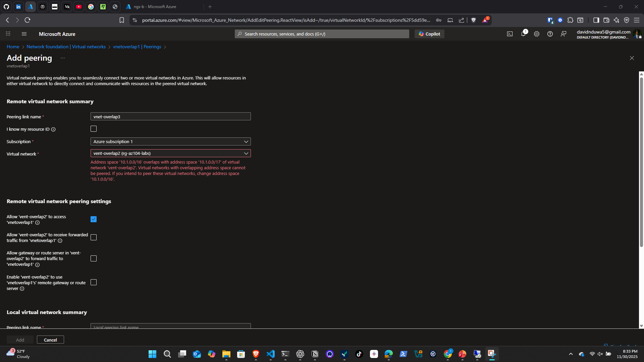Close the Add peering blade

(x=632, y=58)
